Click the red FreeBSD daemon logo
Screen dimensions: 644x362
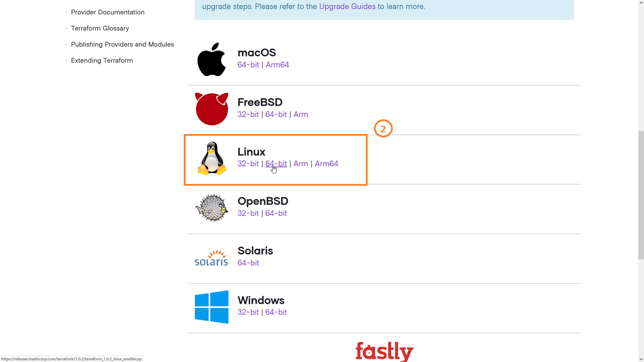[212, 109]
